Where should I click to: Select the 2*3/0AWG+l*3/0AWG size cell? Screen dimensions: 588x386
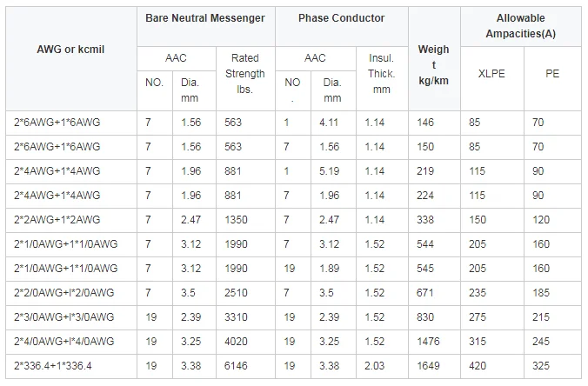[63, 317]
